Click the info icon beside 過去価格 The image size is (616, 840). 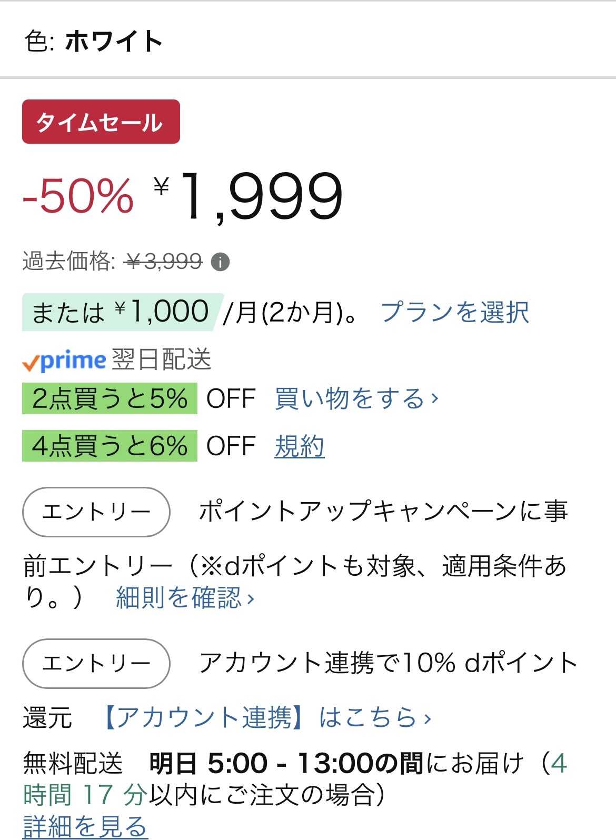(220, 262)
